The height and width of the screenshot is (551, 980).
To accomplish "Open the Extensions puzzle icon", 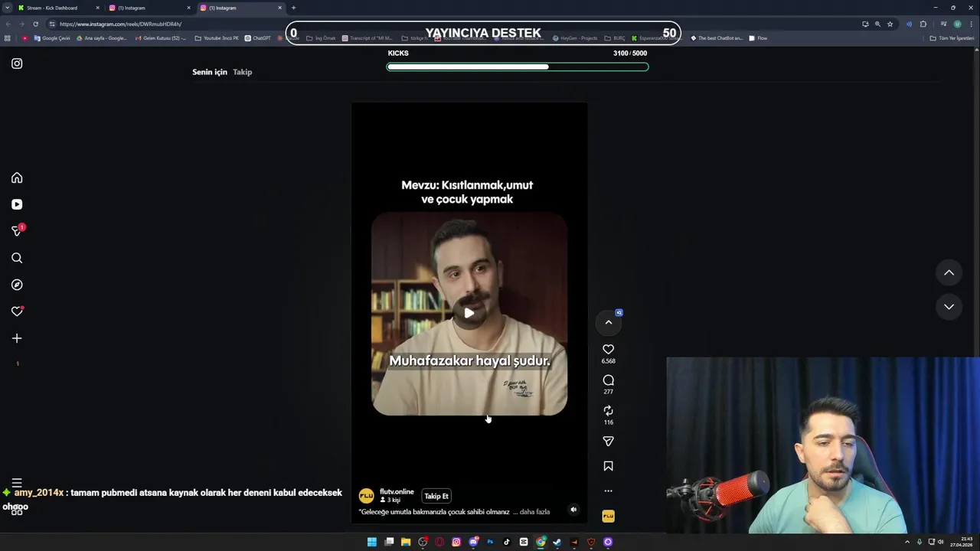I will coord(923,24).
